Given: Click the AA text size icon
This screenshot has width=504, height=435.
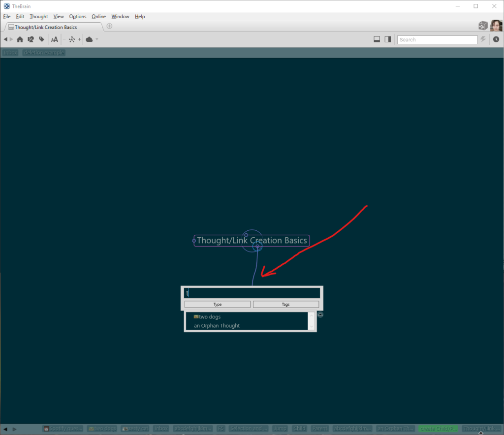Looking at the screenshot, I should click(x=55, y=39).
